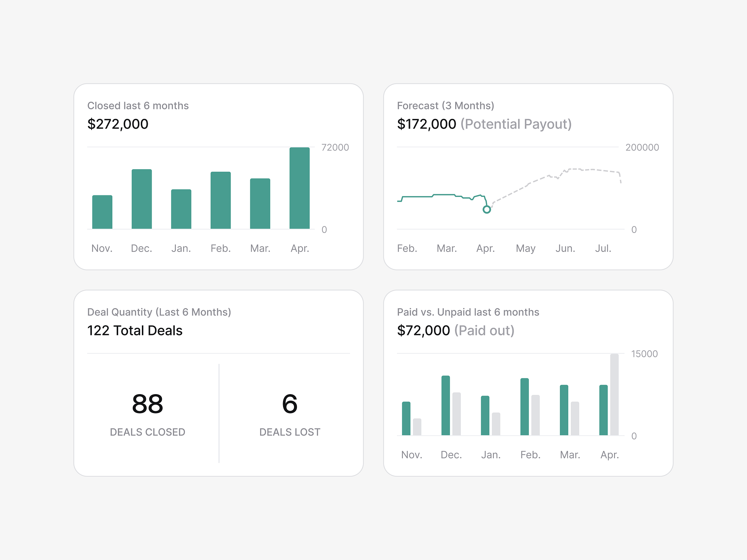Click the '88' deals closed number

tap(147, 404)
